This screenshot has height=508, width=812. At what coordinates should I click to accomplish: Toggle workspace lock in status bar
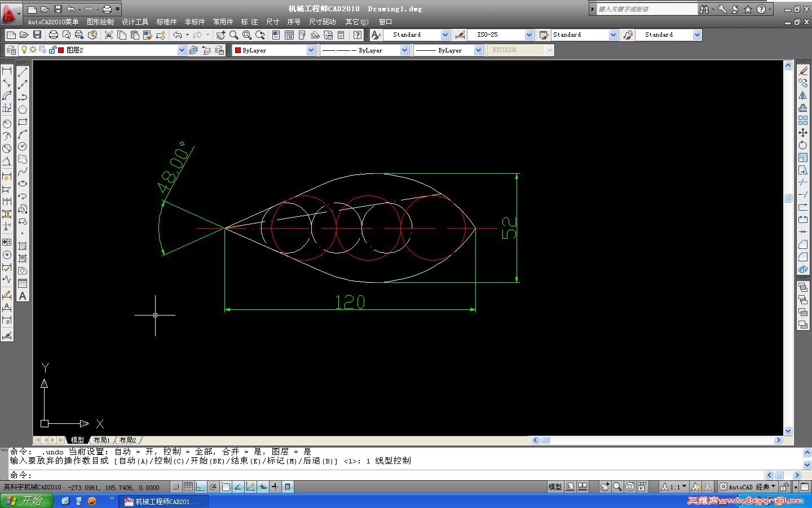(784, 487)
